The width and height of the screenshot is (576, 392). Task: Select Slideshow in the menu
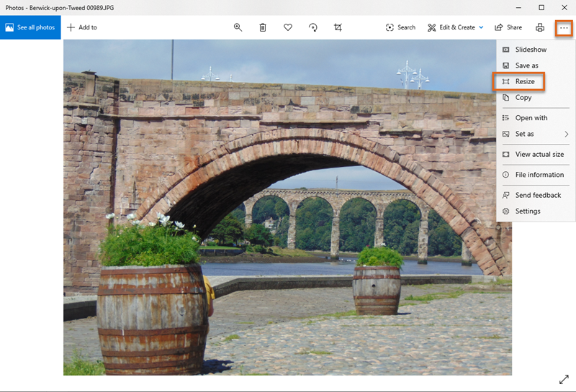click(x=530, y=50)
